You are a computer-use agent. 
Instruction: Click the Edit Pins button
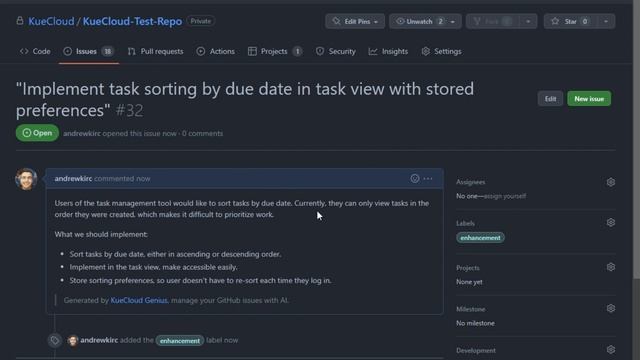coord(355,21)
